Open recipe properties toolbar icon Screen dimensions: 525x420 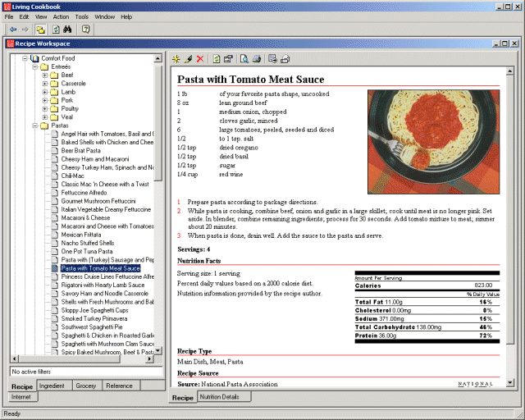228,59
